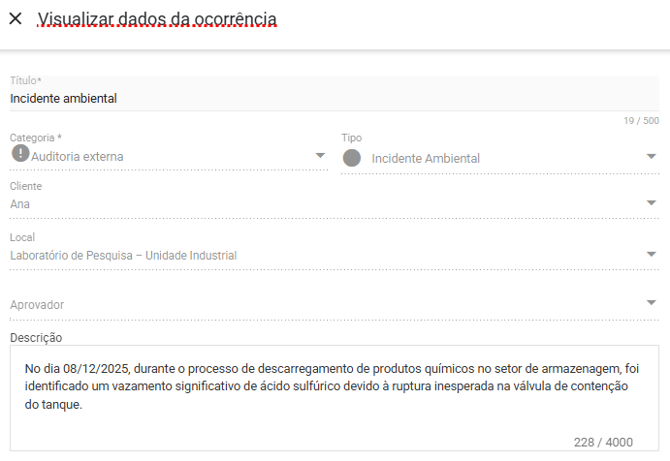Open the Tipo dropdown arrow
The height and width of the screenshot is (461, 670).
pyautogui.click(x=651, y=157)
